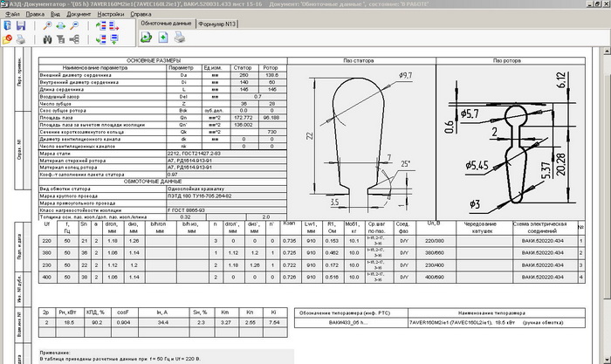This screenshot has height=364, width=611.
Task: Click the new page plus icon
Action: [x=162, y=37]
